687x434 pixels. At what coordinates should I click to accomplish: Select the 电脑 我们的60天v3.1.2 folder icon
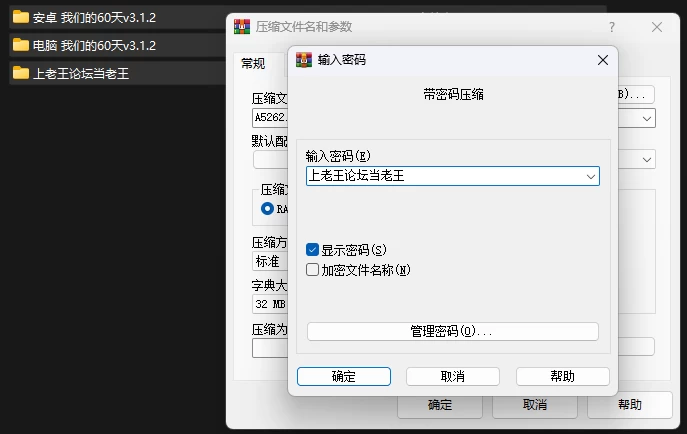[x=21, y=45]
